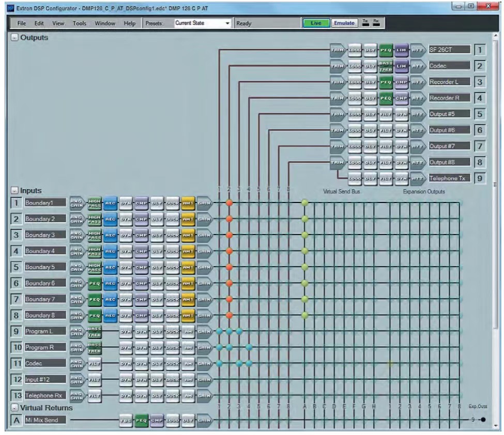Open the AM1 automixer block on Boundary 5
The image size is (504, 435).
point(188,267)
